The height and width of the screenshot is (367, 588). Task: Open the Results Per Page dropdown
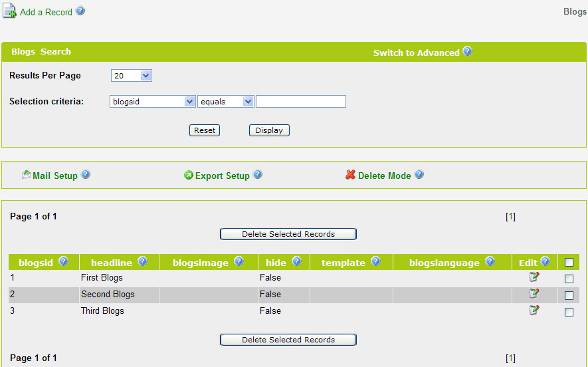[131, 76]
